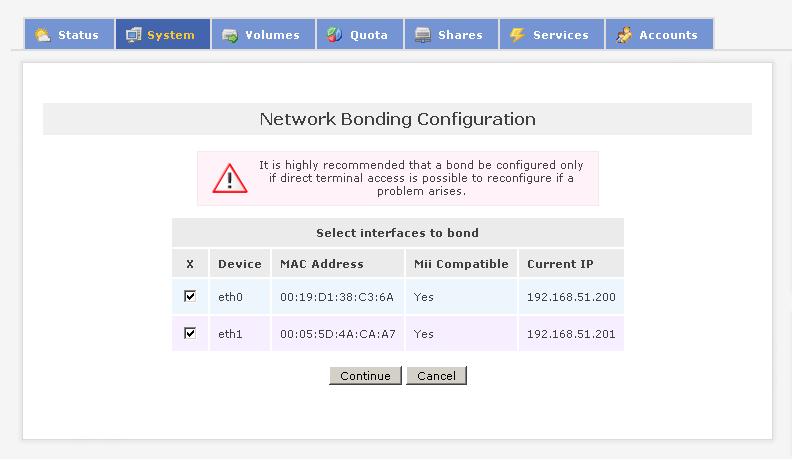Screen dimensions: 792x460
Task: Click the users icon on Accounts tab
Action: [x=624, y=35]
